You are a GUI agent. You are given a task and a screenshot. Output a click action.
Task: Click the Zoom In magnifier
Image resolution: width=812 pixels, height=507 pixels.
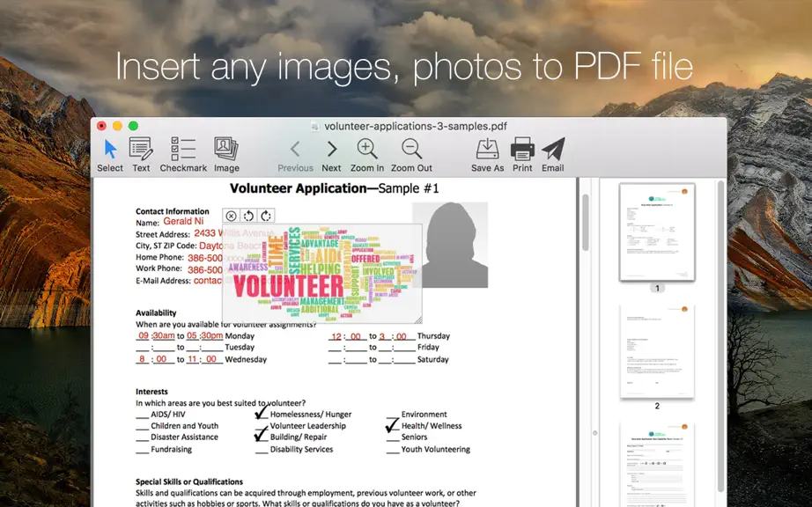pyautogui.click(x=367, y=155)
